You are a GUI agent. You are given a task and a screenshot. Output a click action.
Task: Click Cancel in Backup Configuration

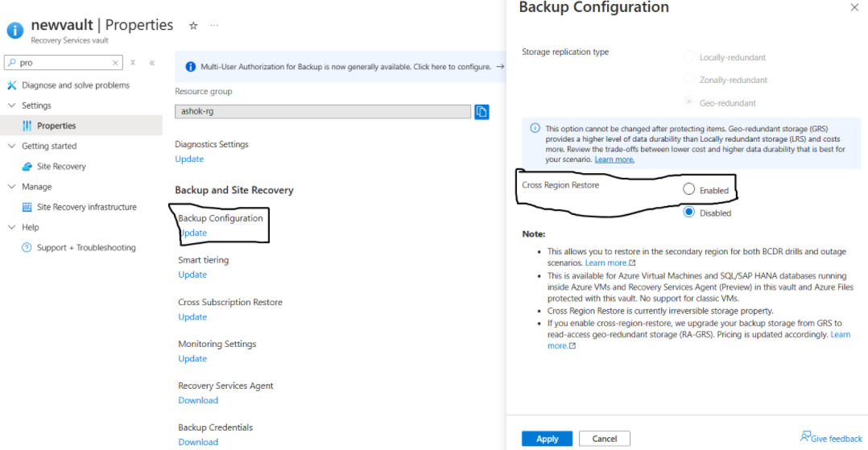click(605, 439)
